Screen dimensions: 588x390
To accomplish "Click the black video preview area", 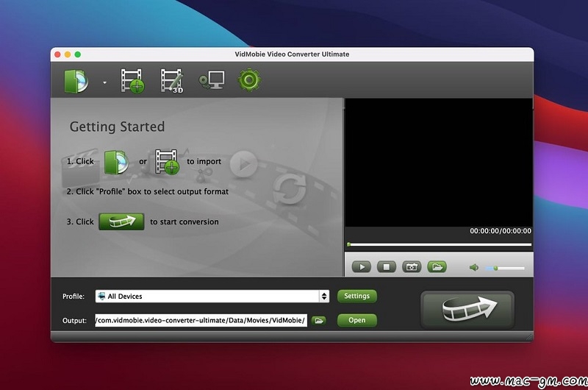I will 439,162.
